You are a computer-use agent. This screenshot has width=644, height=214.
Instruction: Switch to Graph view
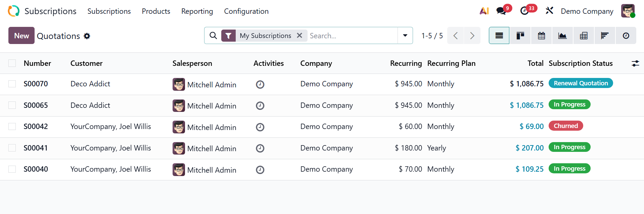[x=562, y=36]
